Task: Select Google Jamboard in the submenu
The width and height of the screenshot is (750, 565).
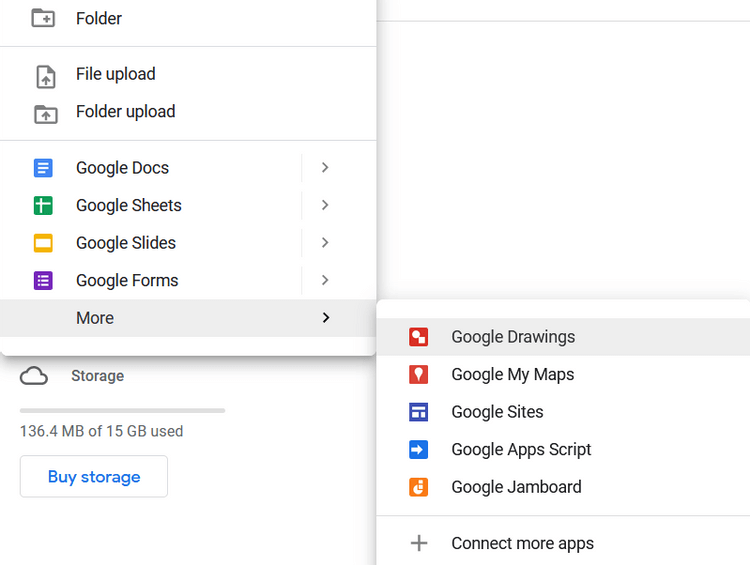Action: [563, 487]
